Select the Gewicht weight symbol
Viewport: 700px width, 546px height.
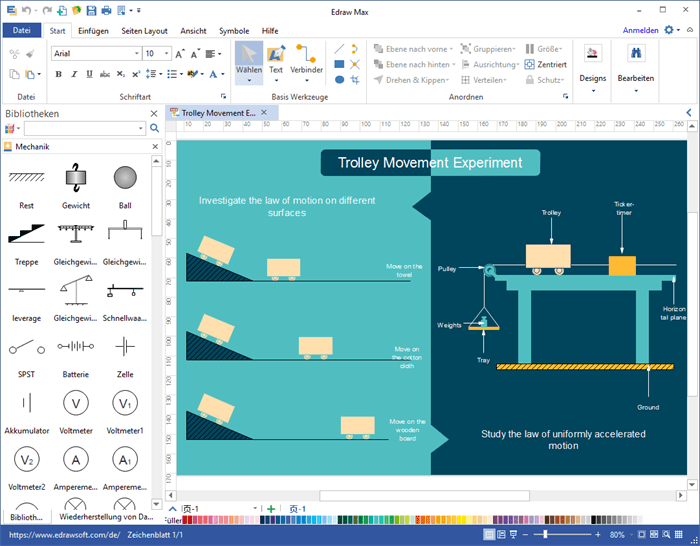[75, 186]
